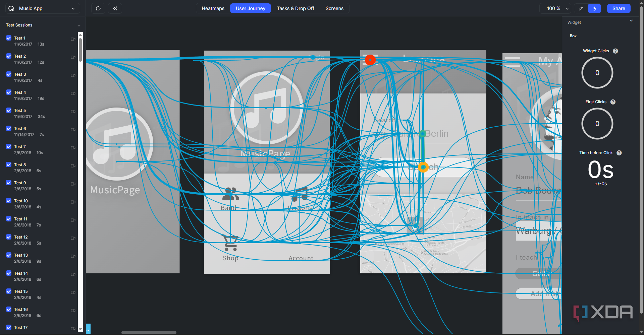Open the Test 9 session video recording
644x335 pixels.
pyautogui.click(x=73, y=184)
